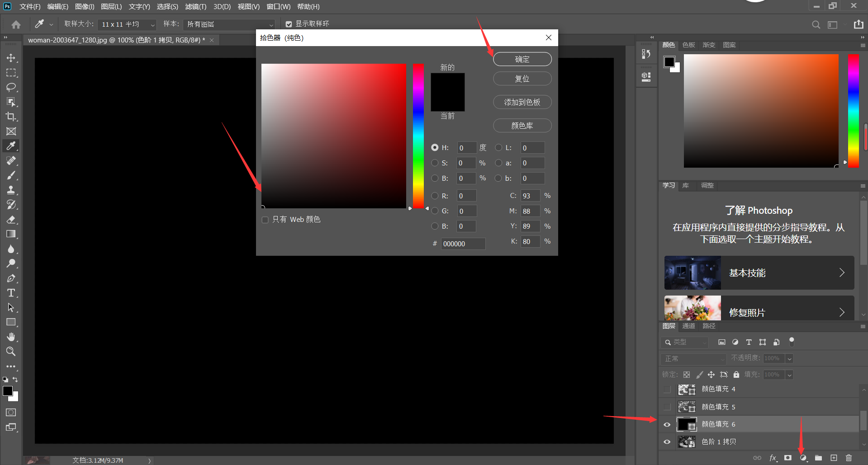Switch to the 通道 tab
This screenshot has height=465, width=868.
click(x=688, y=326)
